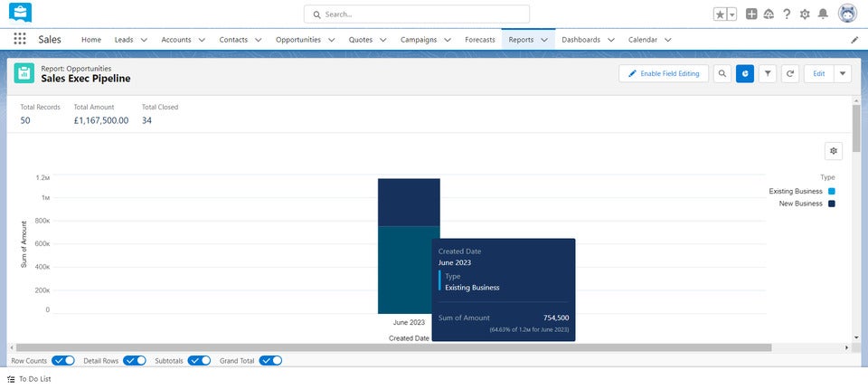Screen dimensions: 868x389
Task: Click the Enable Field Editing button
Action: [x=664, y=73]
